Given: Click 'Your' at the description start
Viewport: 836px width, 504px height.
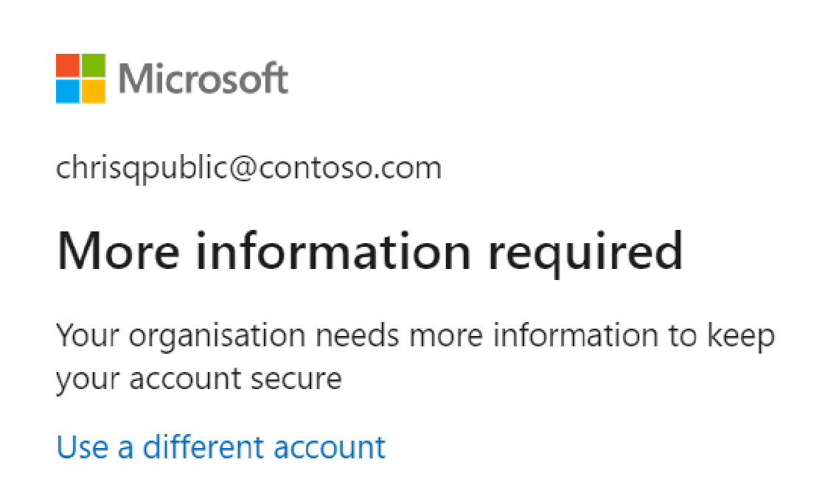Looking at the screenshot, I should 88,336.
